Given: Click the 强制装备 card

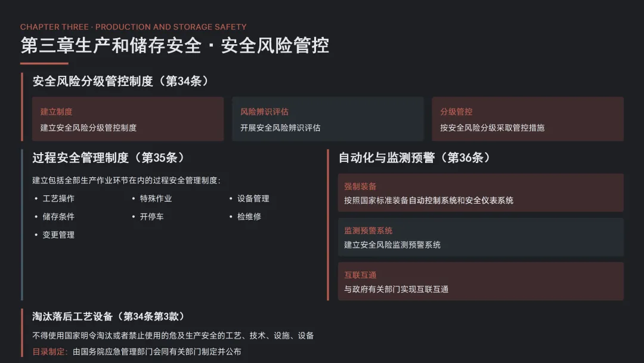Looking at the screenshot, I should (x=481, y=193).
